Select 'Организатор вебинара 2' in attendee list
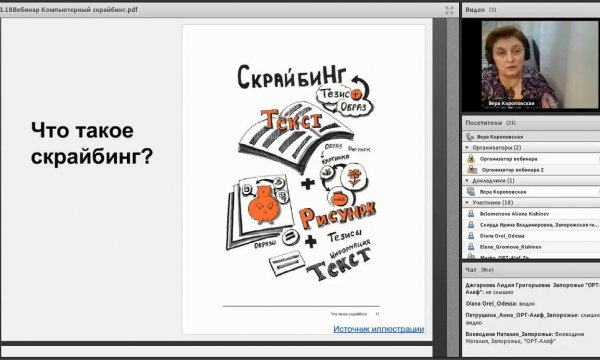 (x=513, y=170)
